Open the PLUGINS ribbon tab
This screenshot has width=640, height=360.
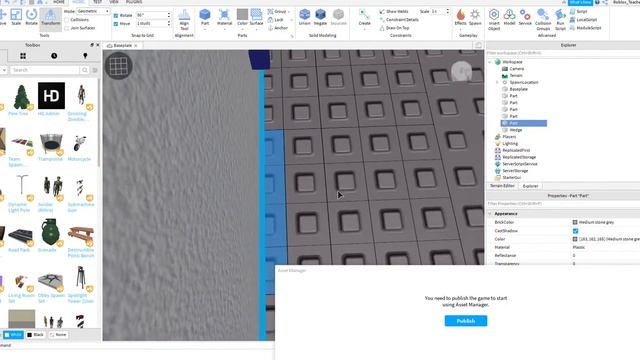tap(134, 2)
